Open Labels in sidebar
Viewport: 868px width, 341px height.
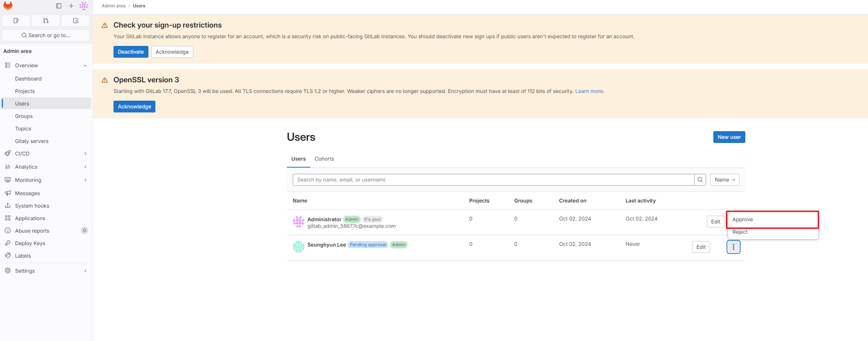point(46,256)
